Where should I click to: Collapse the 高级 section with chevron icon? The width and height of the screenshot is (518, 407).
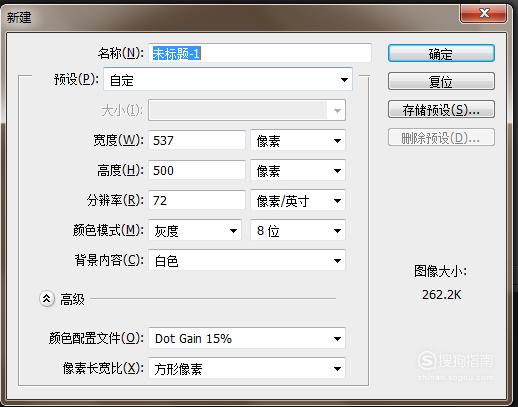click(47, 299)
